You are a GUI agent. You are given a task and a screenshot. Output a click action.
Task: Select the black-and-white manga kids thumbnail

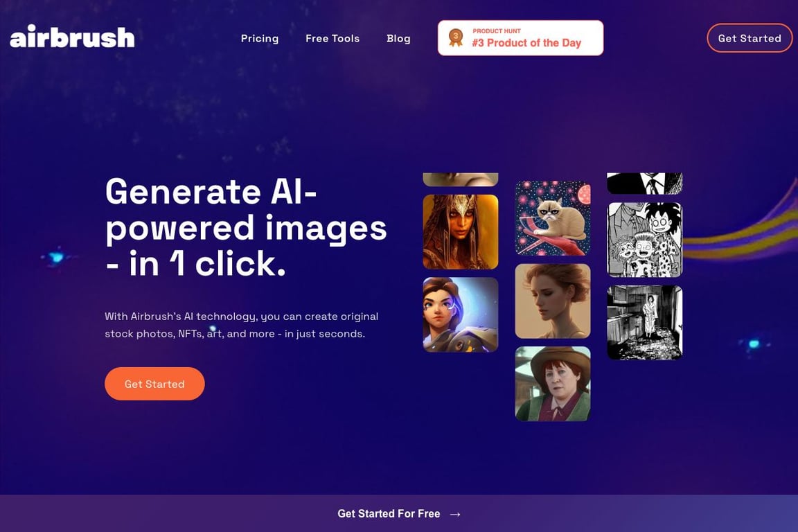[x=645, y=240]
